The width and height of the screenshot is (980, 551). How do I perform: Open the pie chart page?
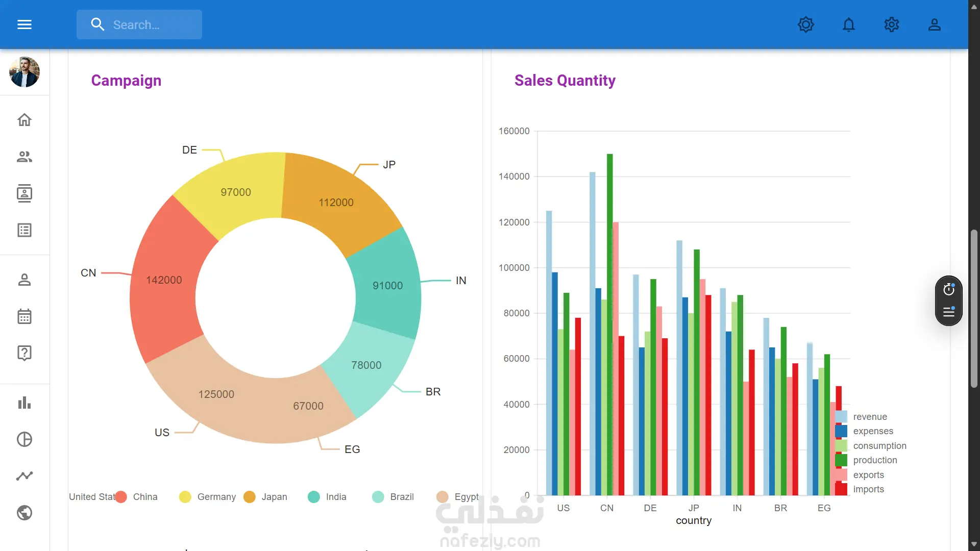(x=24, y=439)
